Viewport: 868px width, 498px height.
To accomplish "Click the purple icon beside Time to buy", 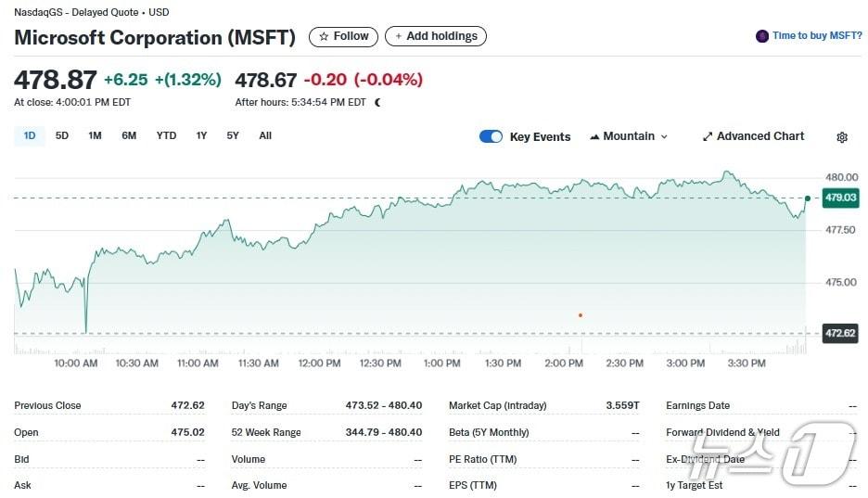I will coord(762,36).
